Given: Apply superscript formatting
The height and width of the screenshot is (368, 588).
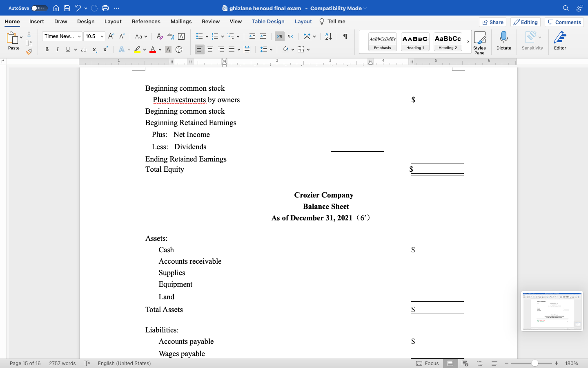Looking at the screenshot, I should click(105, 49).
